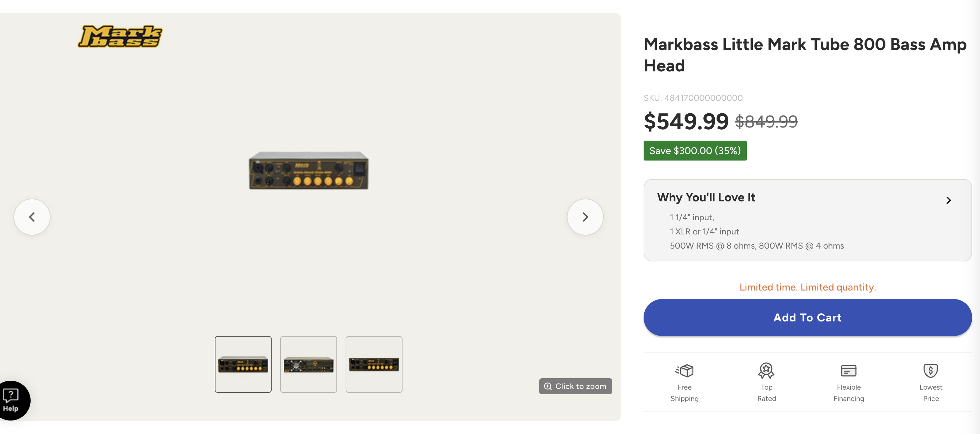Click the Click to zoom button
This screenshot has height=434, width=980.
coord(575,386)
